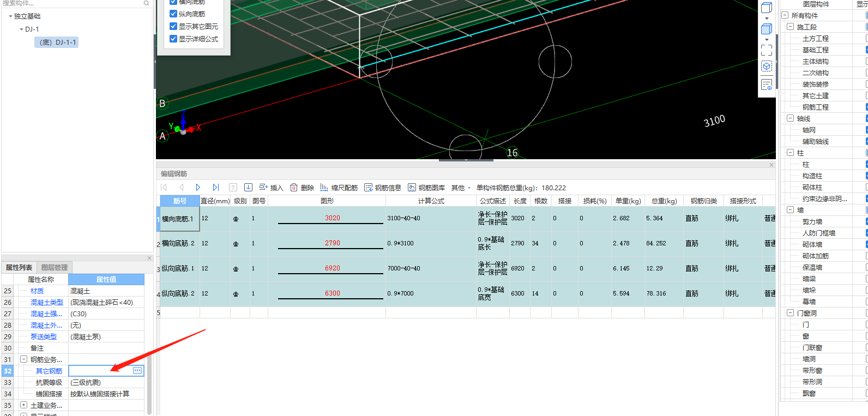This screenshot has height=416, width=868.
Task: Toggle 显示其它图元 checkbox
Action: point(173,26)
